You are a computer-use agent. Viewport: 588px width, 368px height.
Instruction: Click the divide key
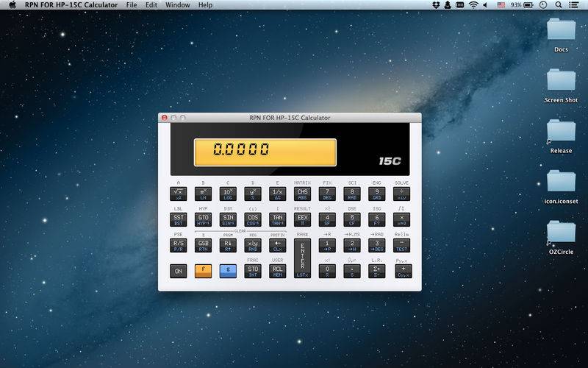[401, 194]
